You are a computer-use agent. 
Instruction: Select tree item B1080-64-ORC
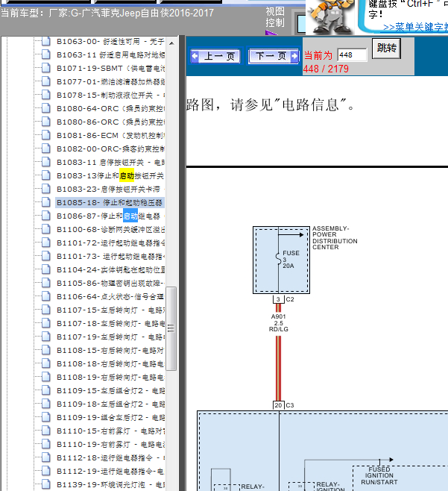pyautogui.click(x=110, y=108)
